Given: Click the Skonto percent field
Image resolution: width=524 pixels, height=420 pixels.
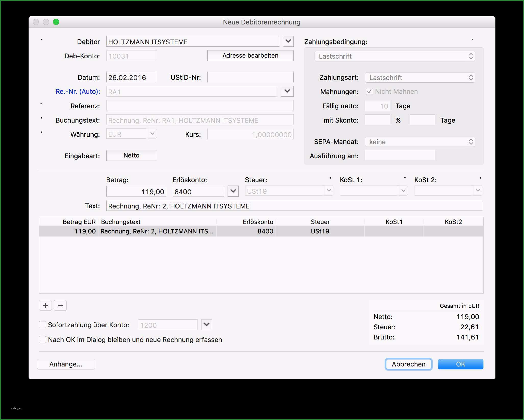Looking at the screenshot, I should pyautogui.click(x=378, y=120).
